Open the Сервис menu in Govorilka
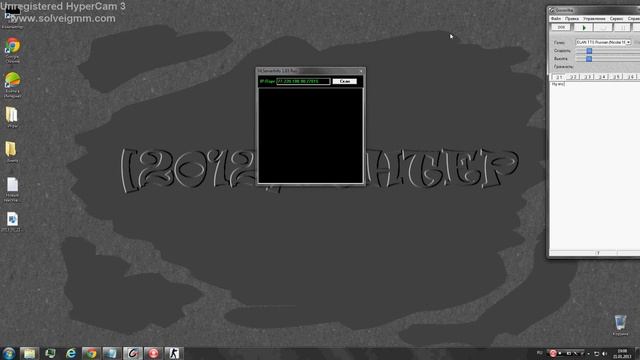The width and height of the screenshot is (640, 360). [616, 19]
